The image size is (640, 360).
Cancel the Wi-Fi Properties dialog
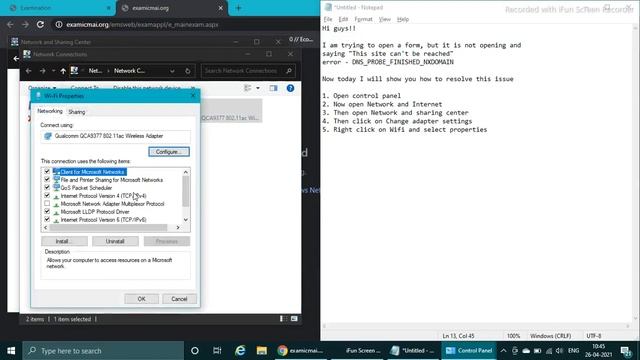(179, 299)
